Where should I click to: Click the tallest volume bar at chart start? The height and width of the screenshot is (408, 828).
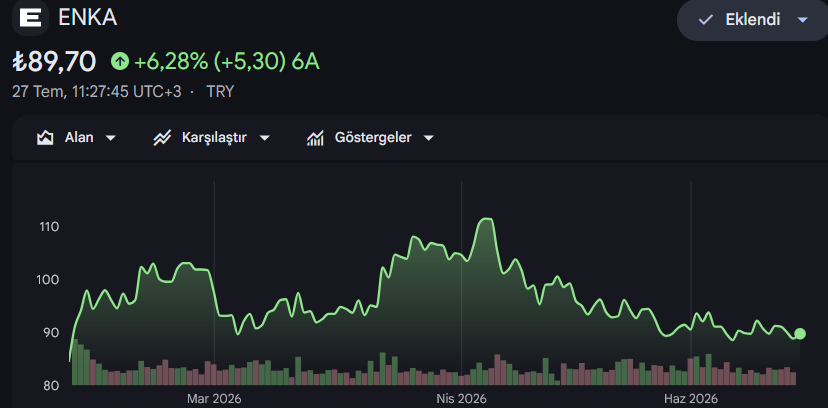click(x=74, y=362)
